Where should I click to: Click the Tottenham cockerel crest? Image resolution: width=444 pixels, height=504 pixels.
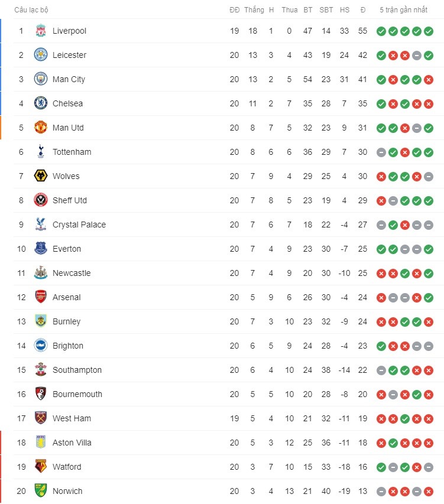point(41,152)
